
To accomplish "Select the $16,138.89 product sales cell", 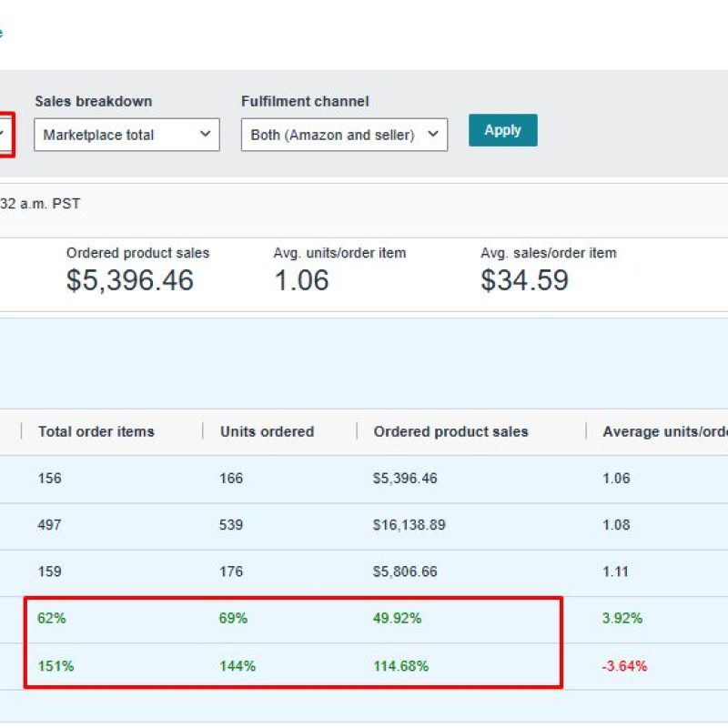I will [409, 525].
